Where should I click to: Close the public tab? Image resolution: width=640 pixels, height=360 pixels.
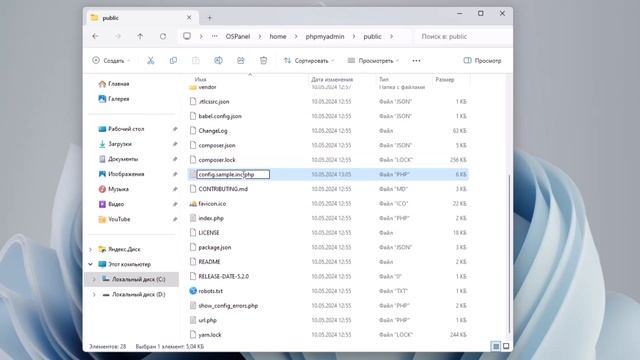(189, 18)
